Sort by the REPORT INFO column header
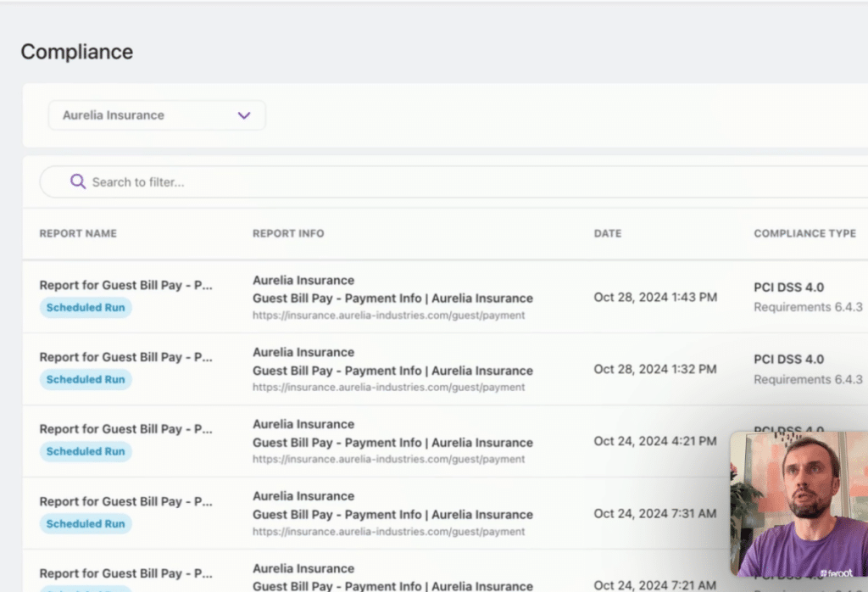Image resolution: width=868 pixels, height=592 pixels. point(288,234)
